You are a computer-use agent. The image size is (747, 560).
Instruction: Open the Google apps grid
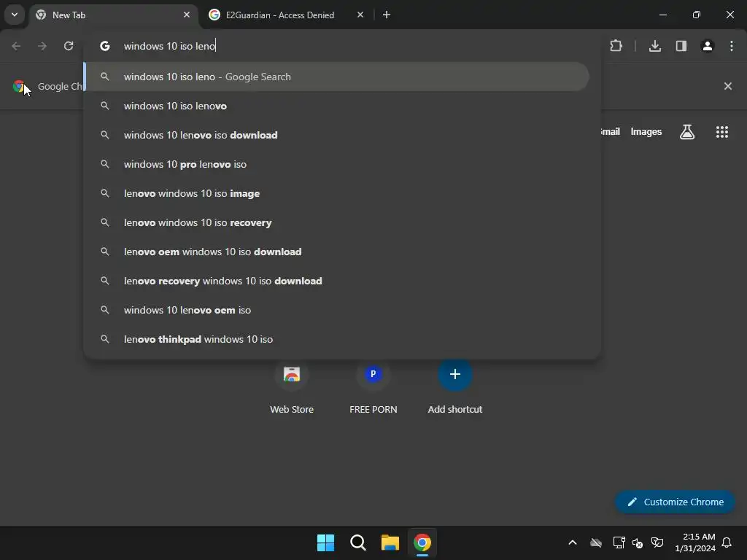[722, 132]
